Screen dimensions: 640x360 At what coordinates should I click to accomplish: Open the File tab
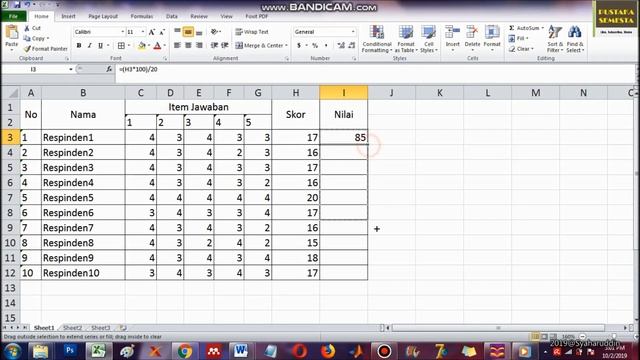pyautogui.click(x=13, y=16)
